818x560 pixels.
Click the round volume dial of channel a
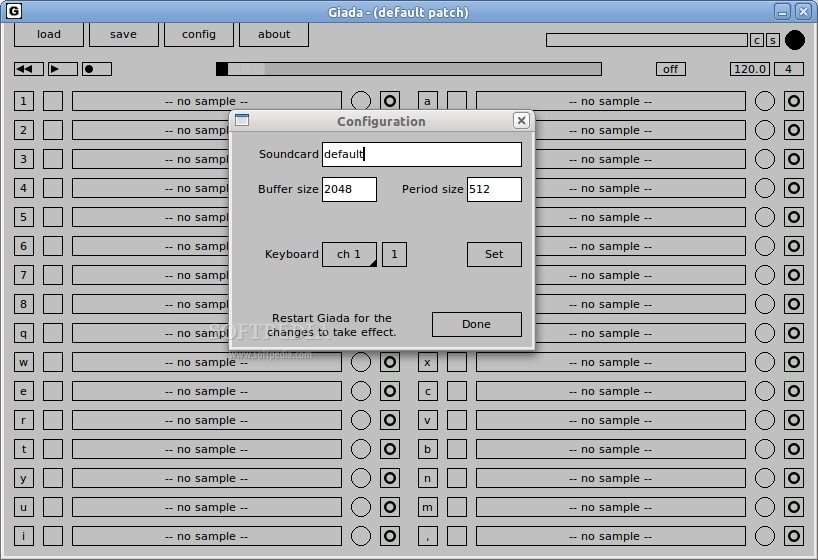[x=765, y=101]
